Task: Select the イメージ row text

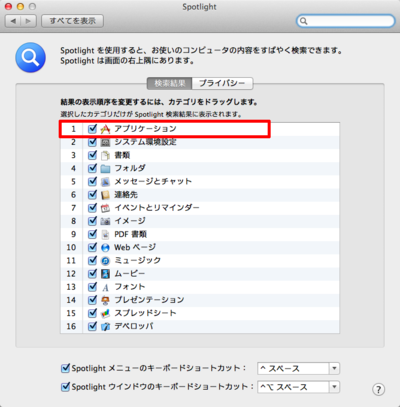Action: (130, 221)
